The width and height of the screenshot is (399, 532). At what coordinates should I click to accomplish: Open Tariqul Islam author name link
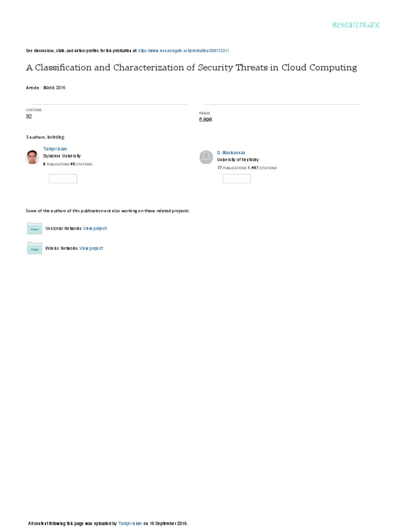pyautogui.click(x=55, y=149)
